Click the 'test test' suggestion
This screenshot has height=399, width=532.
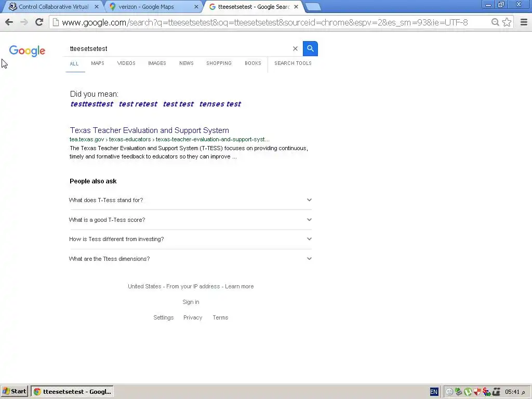coord(178,104)
